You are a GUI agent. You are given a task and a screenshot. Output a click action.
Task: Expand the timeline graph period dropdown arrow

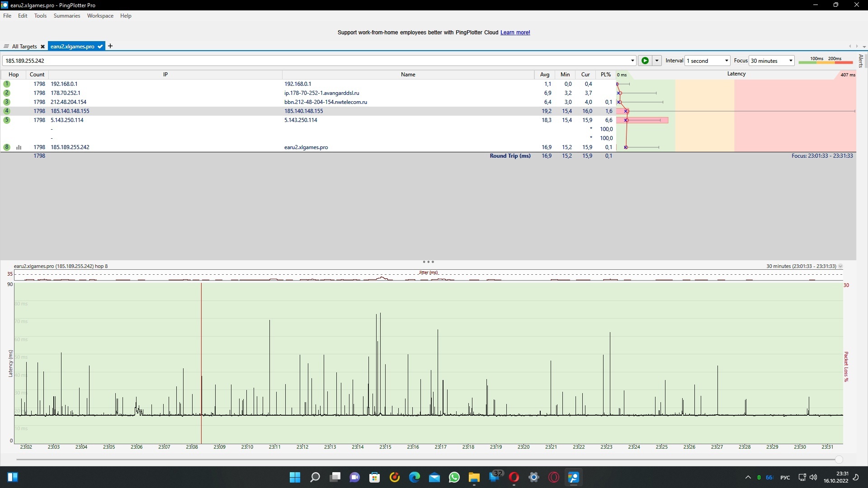(840, 267)
